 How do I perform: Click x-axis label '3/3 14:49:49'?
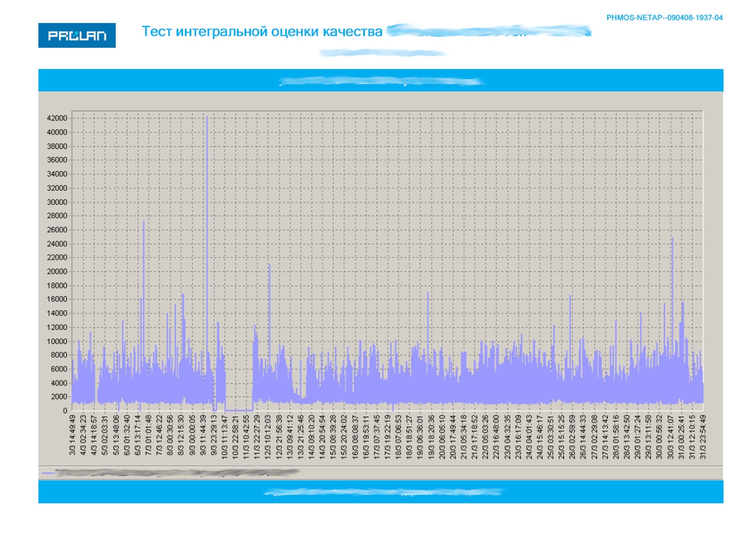click(x=72, y=435)
